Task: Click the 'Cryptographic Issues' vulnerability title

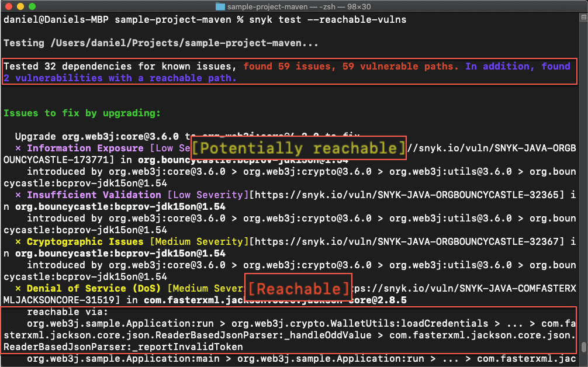Action: 85,242
